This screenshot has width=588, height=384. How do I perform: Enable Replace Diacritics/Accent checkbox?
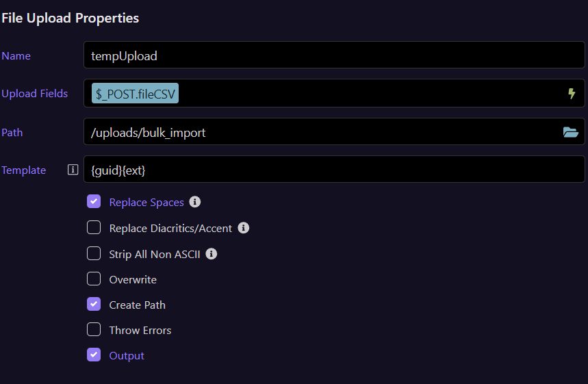(94, 228)
